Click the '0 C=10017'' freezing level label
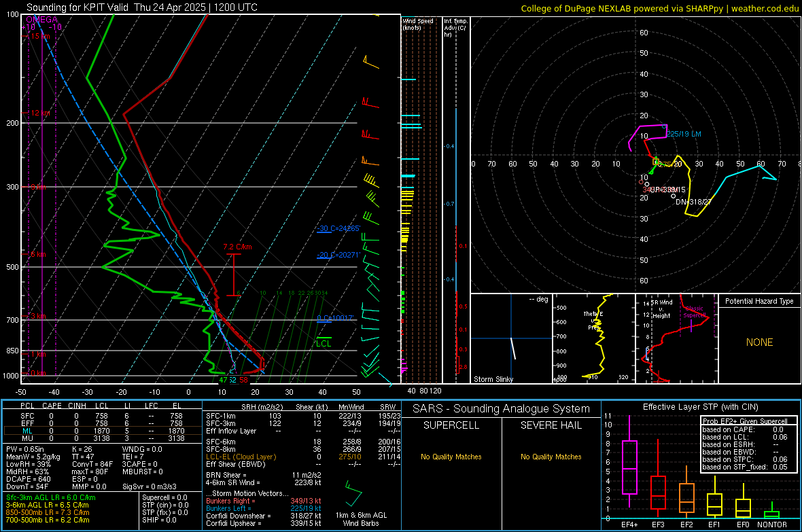 click(x=335, y=318)
